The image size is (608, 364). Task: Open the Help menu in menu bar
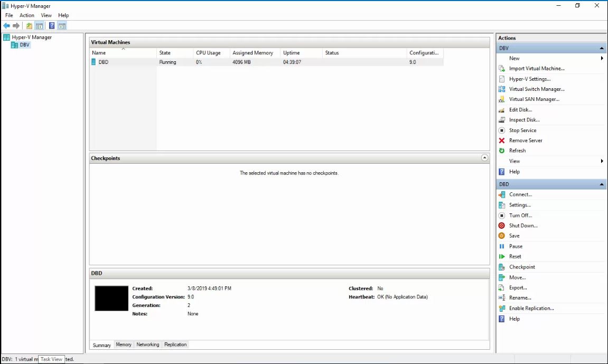point(63,15)
